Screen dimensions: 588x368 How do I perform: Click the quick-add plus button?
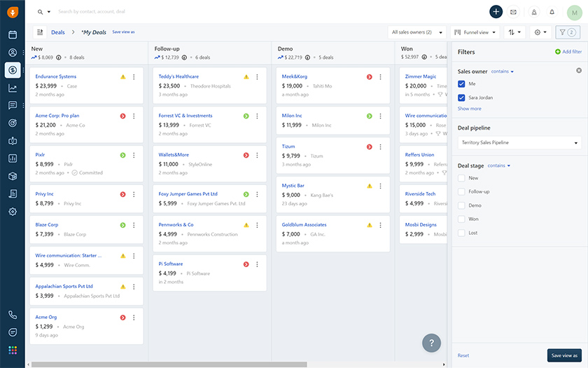point(496,12)
